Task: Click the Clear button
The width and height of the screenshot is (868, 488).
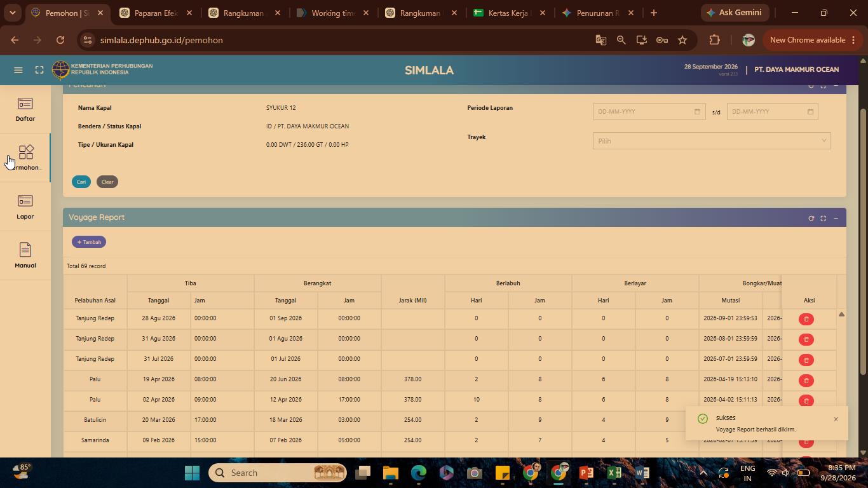Action: tap(107, 182)
